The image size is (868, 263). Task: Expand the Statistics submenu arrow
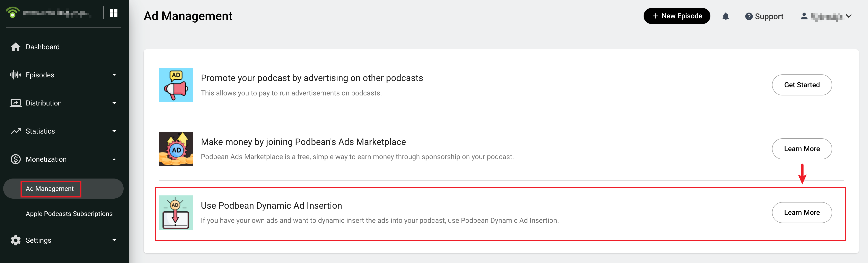[114, 131]
